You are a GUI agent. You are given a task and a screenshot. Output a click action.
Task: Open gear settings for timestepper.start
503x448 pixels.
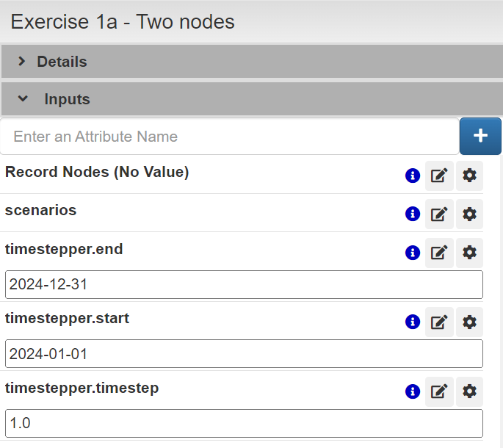[x=470, y=322]
